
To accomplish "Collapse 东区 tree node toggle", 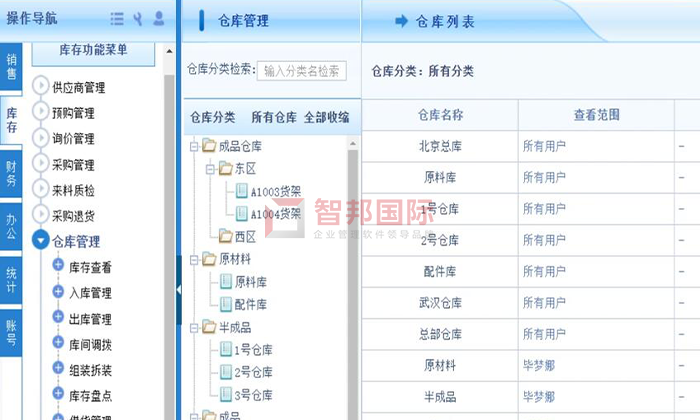I will 210,169.
